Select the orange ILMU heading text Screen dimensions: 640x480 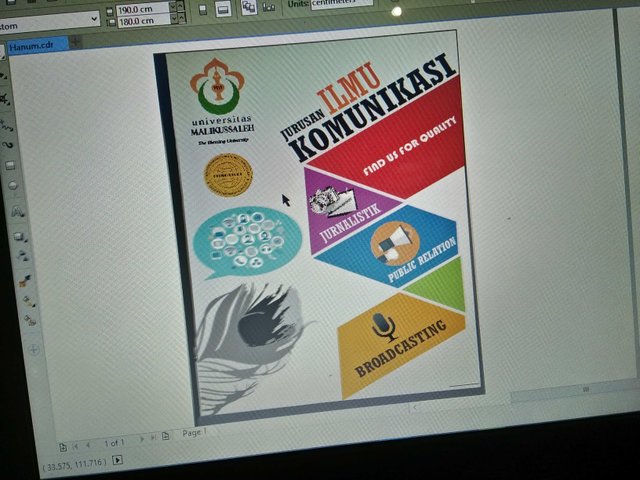tap(349, 87)
